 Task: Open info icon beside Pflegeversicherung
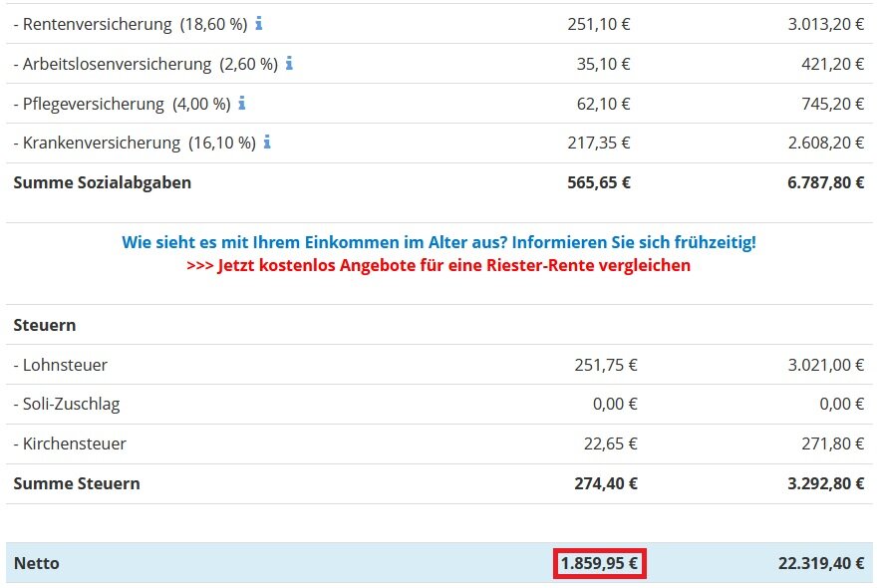[x=241, y=103]
